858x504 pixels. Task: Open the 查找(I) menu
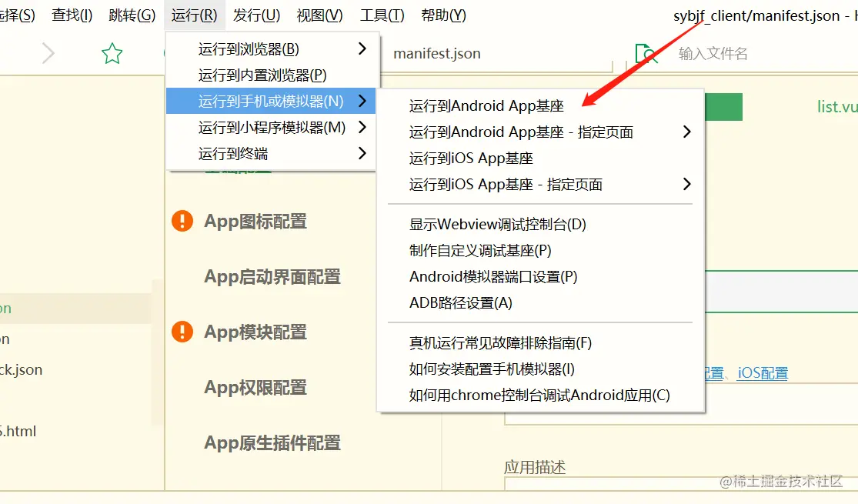(72, 15)
